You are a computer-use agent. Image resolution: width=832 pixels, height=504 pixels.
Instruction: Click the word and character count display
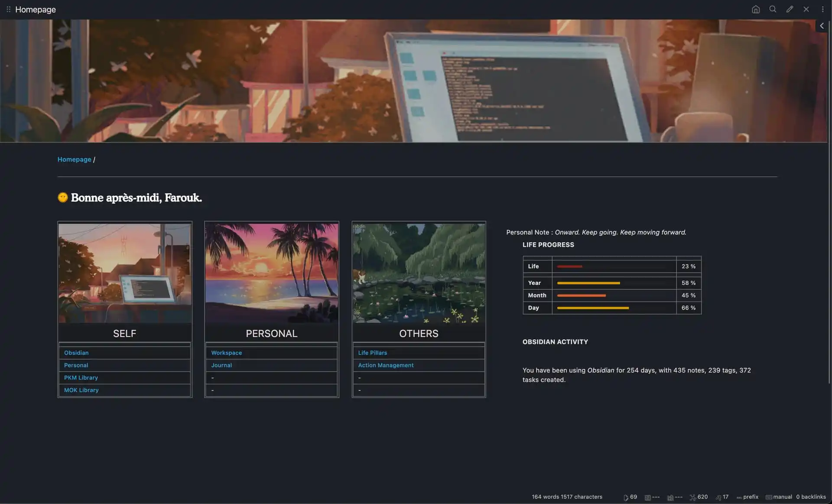(x=567, y=497)
